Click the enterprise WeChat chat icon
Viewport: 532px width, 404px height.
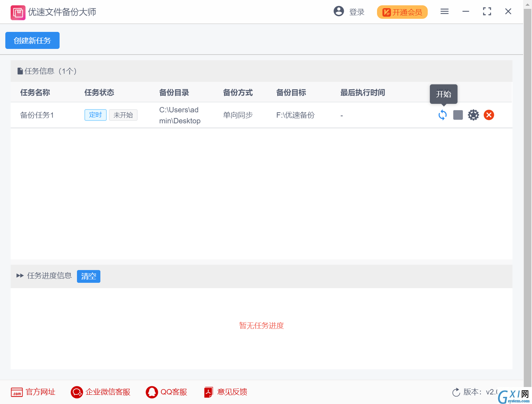tap(77, 392)
